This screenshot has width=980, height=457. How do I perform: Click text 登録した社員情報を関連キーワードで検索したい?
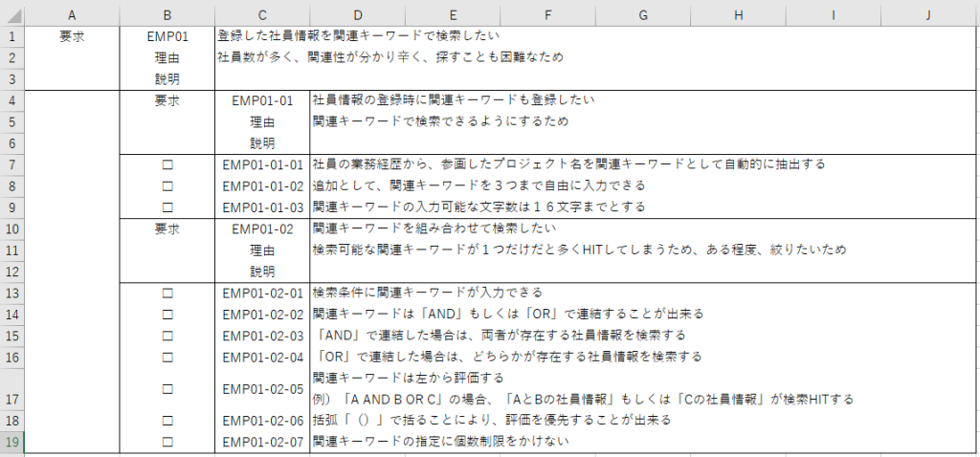point(358,36)
